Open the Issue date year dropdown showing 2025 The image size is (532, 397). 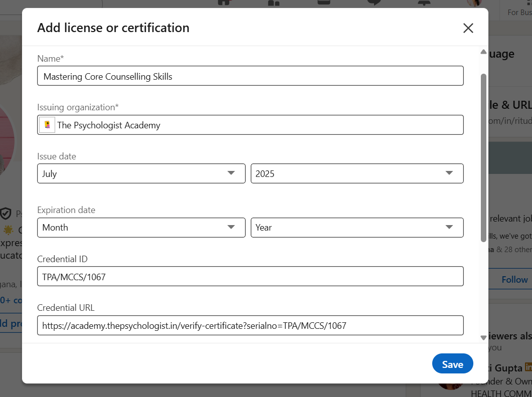357,173
